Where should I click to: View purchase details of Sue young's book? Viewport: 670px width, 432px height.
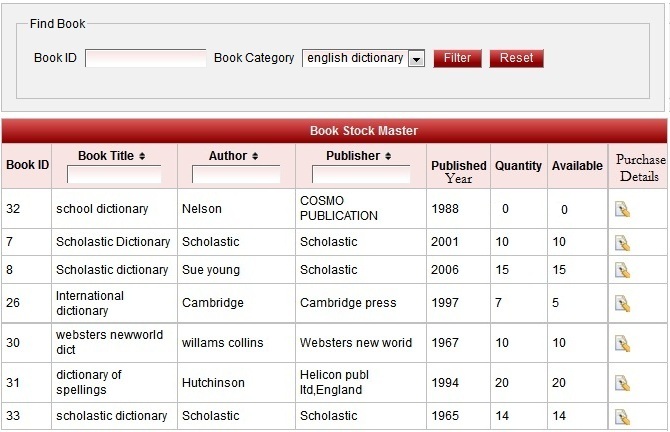tap(622, 270)
